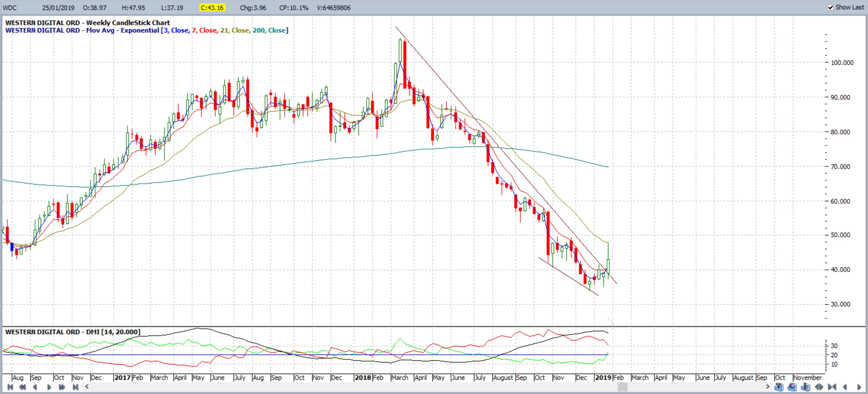Image resolution: width=868 pixels, height=394 pixels.
Task: Click the November label at time axis end
Action: tap(807, 378)
